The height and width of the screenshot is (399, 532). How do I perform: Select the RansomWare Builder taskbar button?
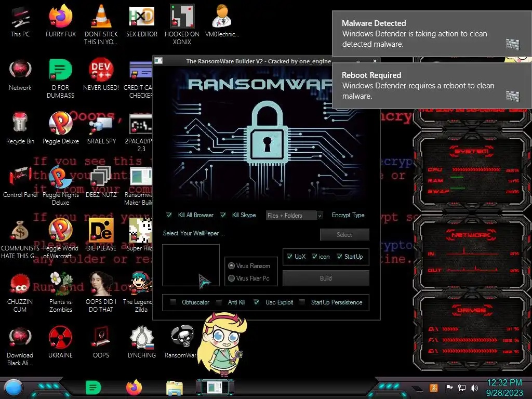[215, 387]
